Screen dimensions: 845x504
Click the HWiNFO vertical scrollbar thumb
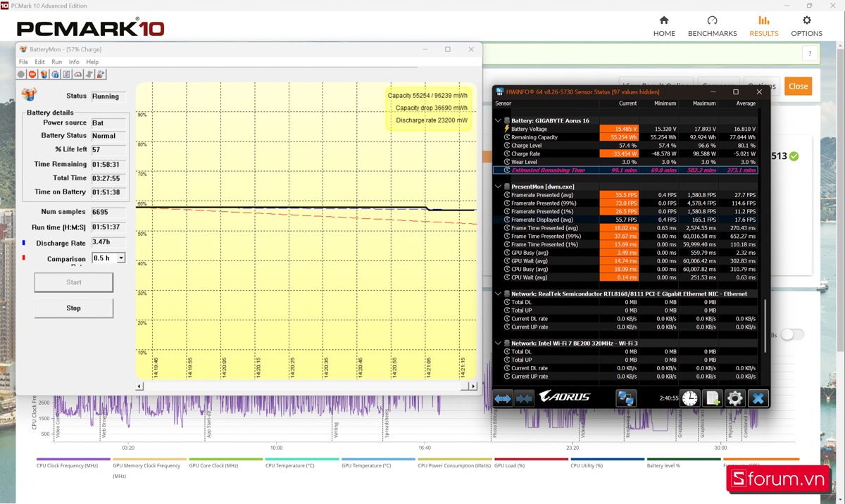point(765,325)
